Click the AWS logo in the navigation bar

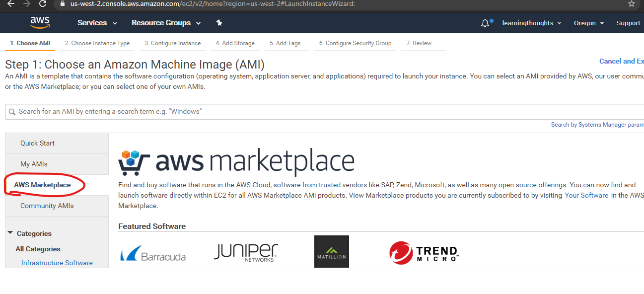(x=40, y=22)
